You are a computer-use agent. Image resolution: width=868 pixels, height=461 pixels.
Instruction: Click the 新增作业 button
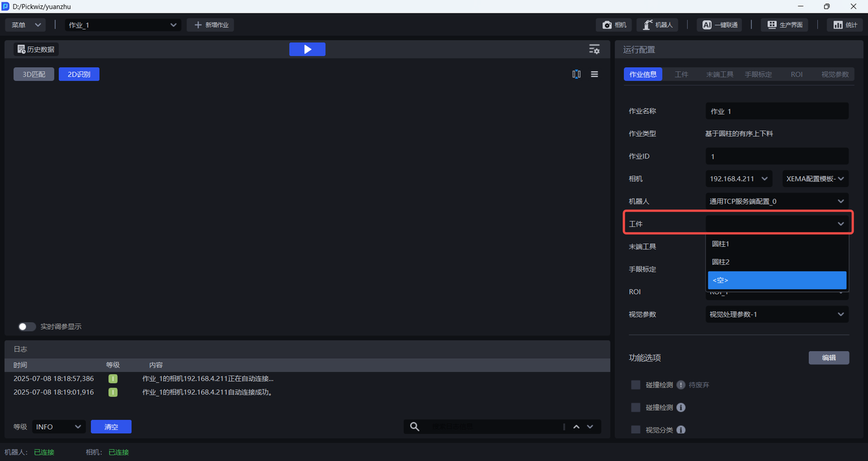211,25
